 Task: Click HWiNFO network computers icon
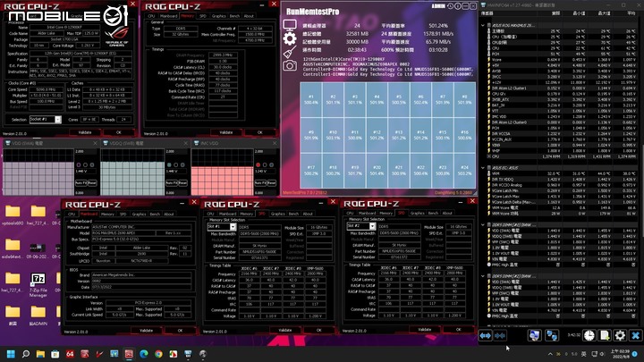(551, 335)
